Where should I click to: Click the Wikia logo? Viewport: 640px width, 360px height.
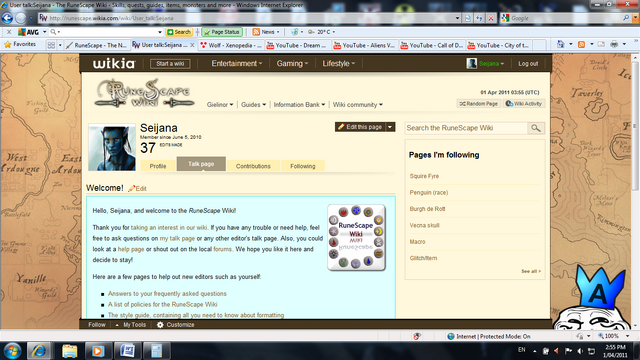(113, 63)
